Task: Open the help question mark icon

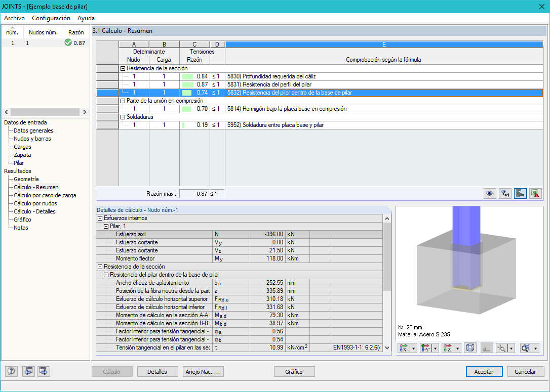Action: point(11,371)
